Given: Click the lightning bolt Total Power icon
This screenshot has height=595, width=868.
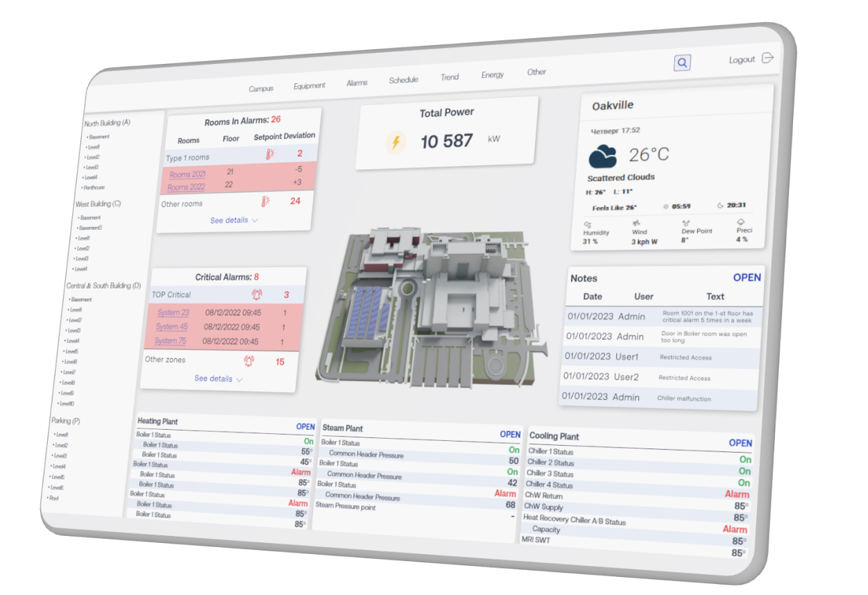Looking at the screenshot, I should point(396,143).
